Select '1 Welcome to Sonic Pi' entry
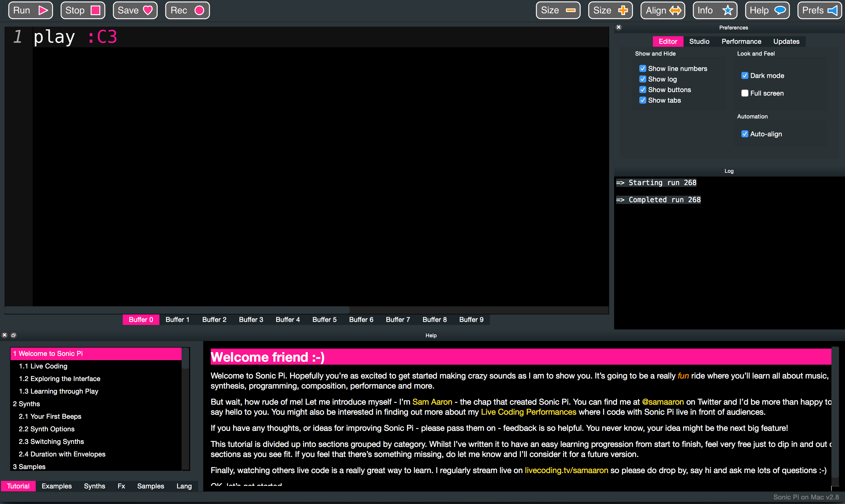Screen dimensions: 845x504 [x=96, y=354]
